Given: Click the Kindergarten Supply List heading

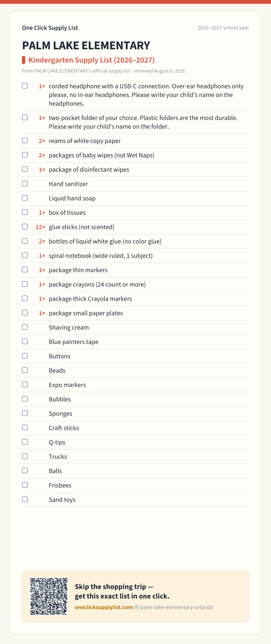Looking at the screenshot, I should click(x=92, y=60).
